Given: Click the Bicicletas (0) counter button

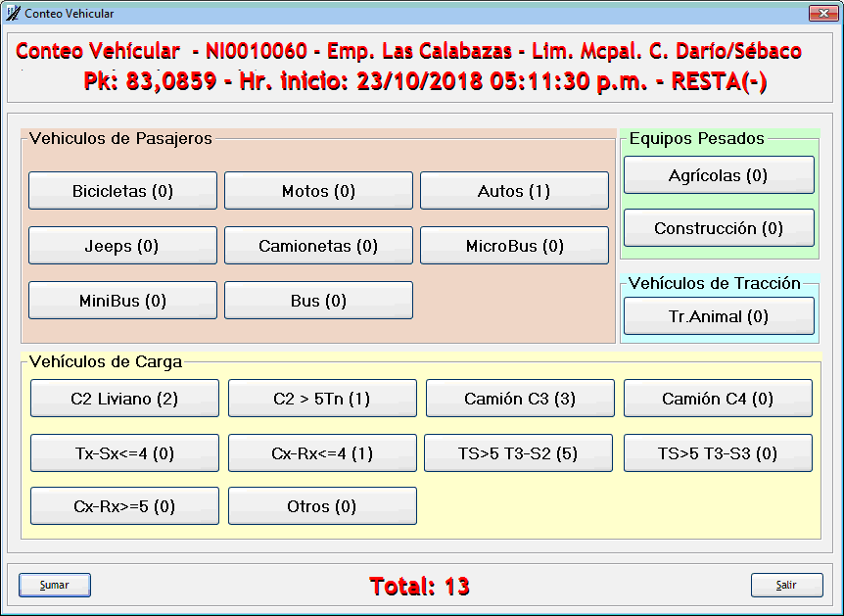Looking at the screenshot, I should point(122,191).
